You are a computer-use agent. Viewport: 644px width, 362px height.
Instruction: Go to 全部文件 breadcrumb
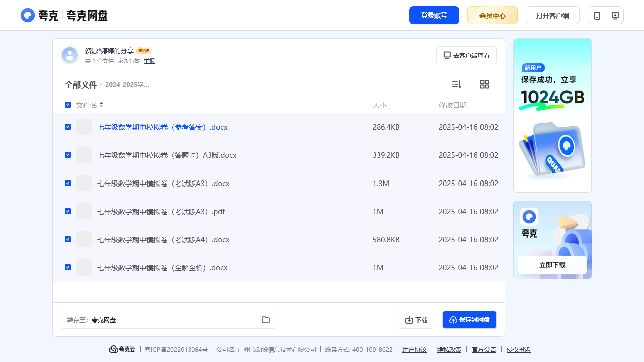point(80,85)
